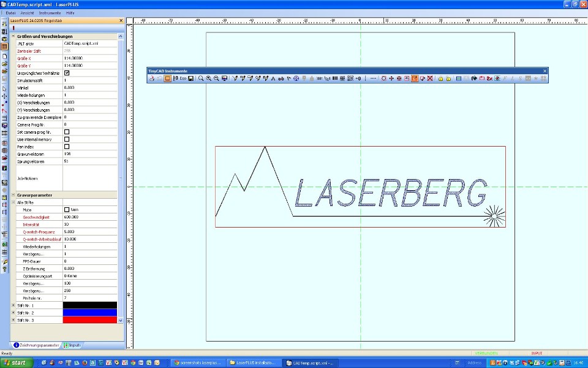This screenshot has height=368, width=588.
Task: Click the '2x' duplicate icon in TinyCAD toolbar
Action: coord(489,79)
